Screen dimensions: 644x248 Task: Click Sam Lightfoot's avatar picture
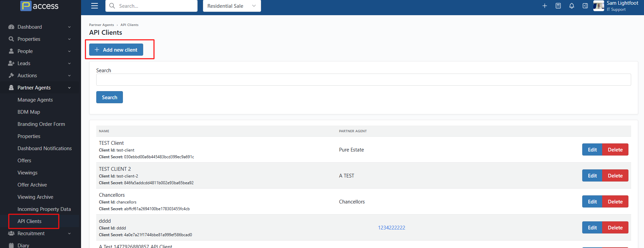599,6
